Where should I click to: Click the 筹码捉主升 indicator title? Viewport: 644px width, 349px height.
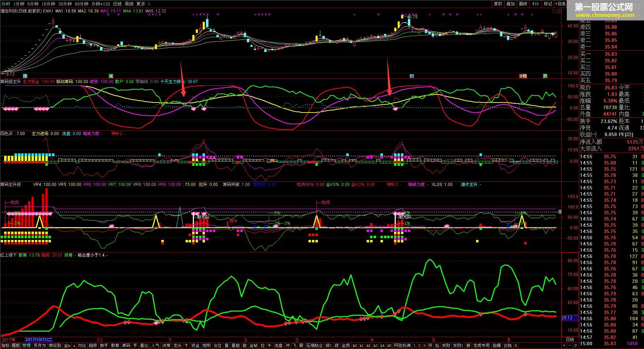pos(11,82)
